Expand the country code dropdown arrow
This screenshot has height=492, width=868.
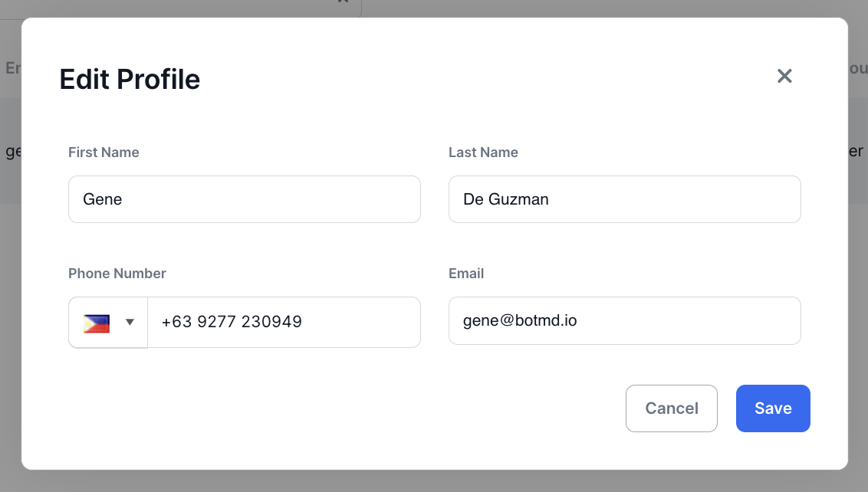click(x=130, y=322)
